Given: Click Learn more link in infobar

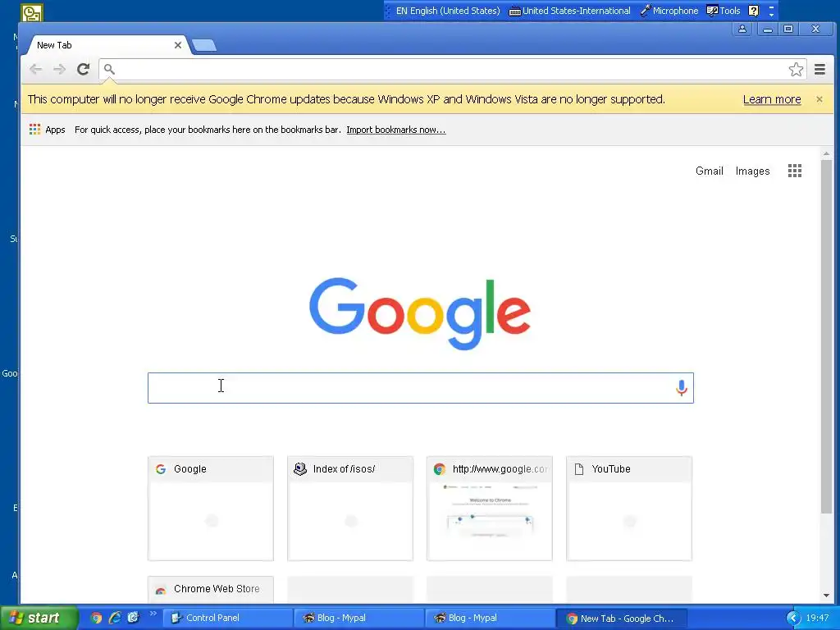Looking at the screenshot, I should pos(771,99).
